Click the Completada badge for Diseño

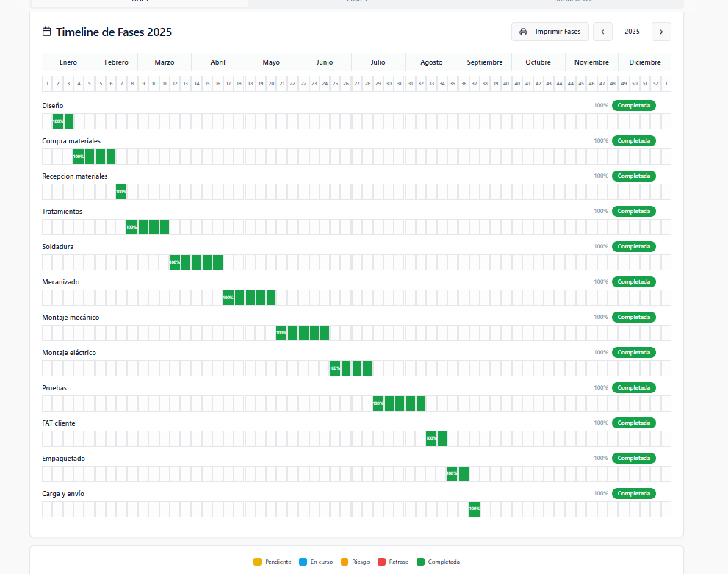633,105
